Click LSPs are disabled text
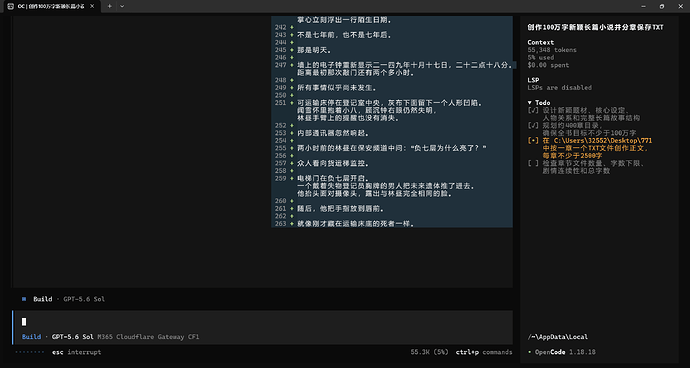Screen dimensions: 690x368 (x=559, y=88)
